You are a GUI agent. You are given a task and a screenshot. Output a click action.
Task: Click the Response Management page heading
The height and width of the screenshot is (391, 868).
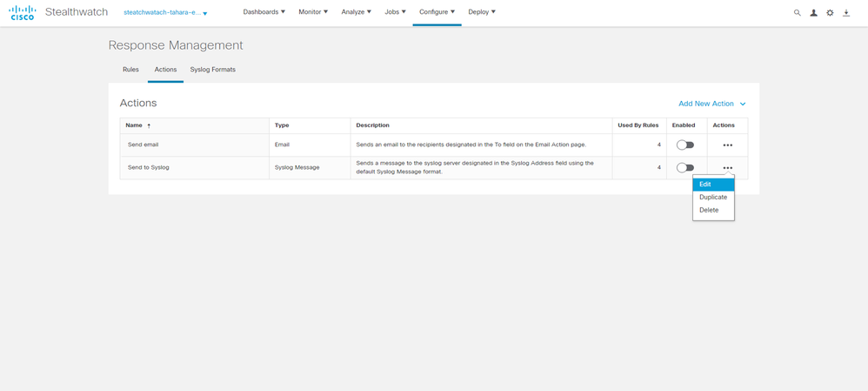[176, 45]
